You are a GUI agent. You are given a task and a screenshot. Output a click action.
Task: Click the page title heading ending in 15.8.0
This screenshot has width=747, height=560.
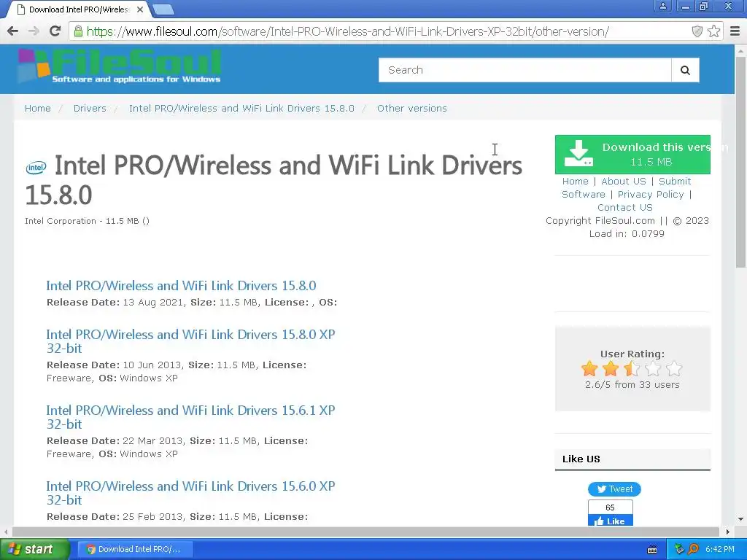[274, 180]
